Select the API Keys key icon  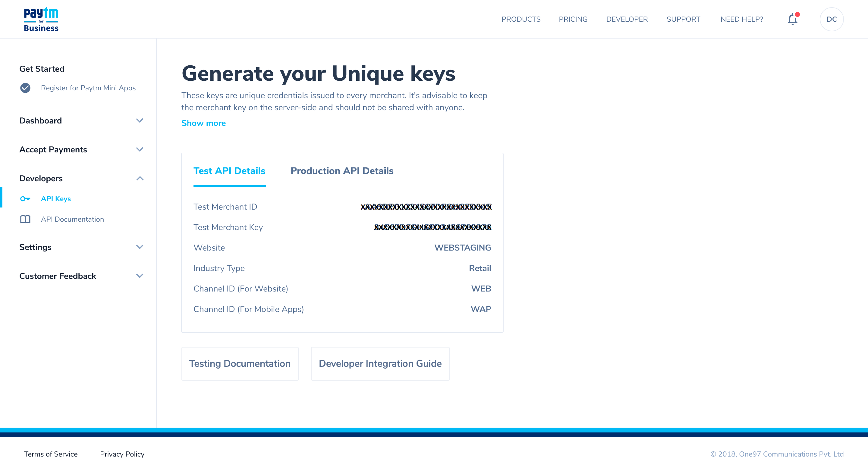pos(25,199)
